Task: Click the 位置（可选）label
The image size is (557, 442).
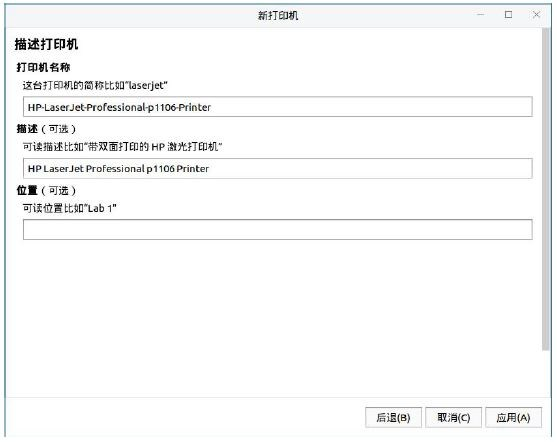Action: point(46,190)
